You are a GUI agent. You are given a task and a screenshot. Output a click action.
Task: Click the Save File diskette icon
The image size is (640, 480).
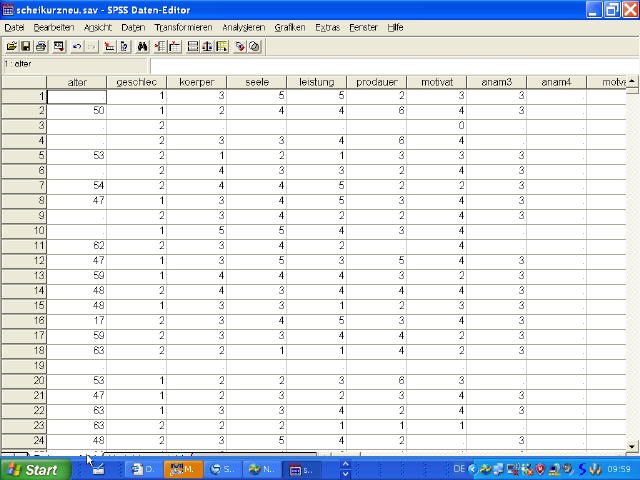click(x=25, y=46)
